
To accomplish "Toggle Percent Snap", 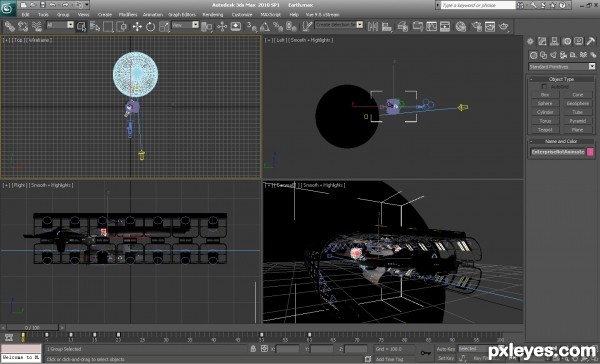I will pyautogui.click(x=278, y=26).
